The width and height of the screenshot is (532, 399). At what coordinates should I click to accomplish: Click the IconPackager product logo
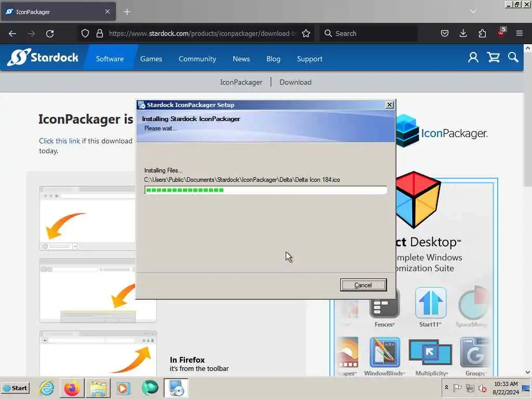tap(441, 131)
